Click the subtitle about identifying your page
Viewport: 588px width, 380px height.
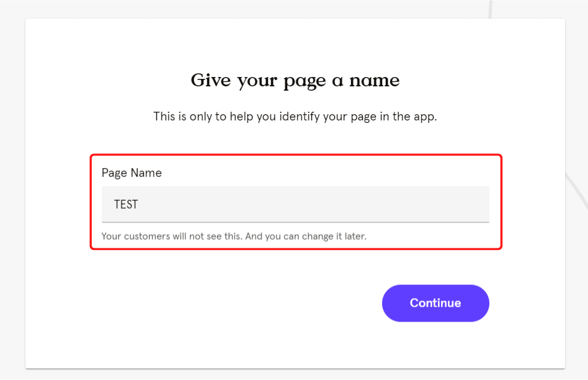coord(295,116)
